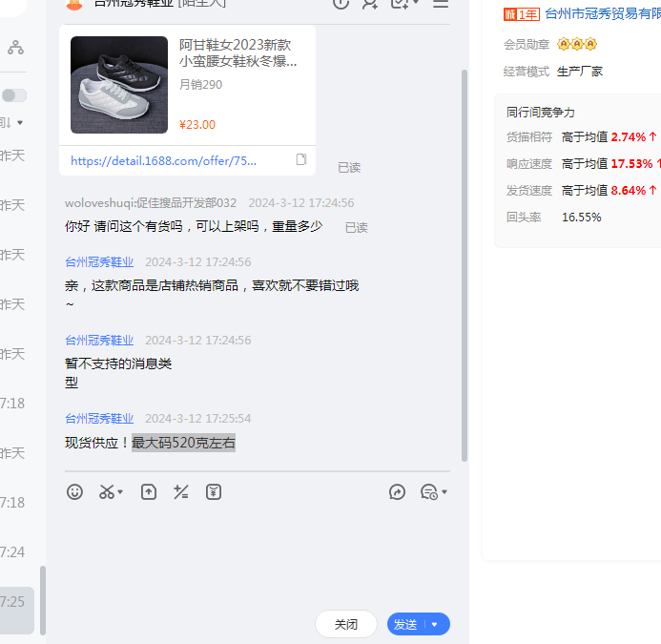Open the detail.1688.com offer link
The image size is (661, 644).
click(x=163, y=160)
